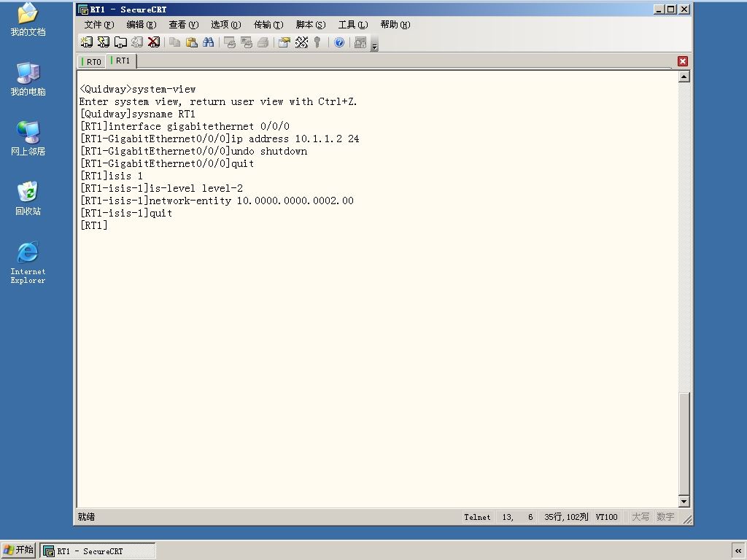
Task: Minimize the SecureCRT window
Action: 659,9
